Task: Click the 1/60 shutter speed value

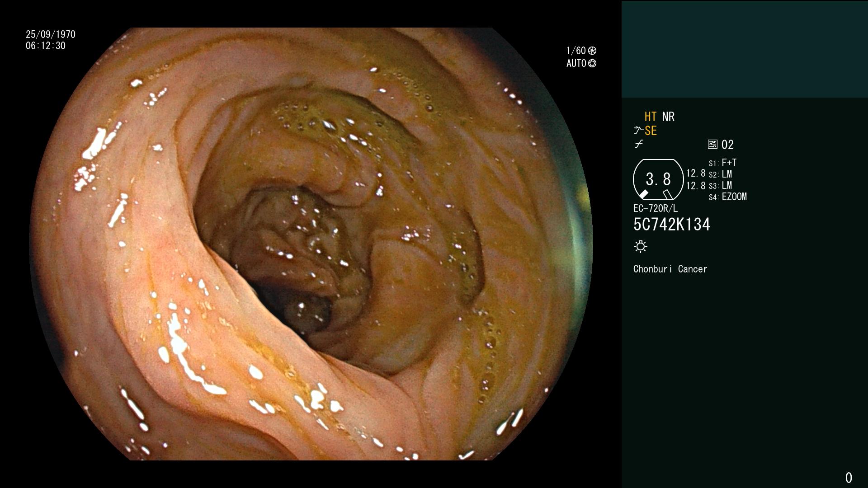Action: tap(576, 51)
